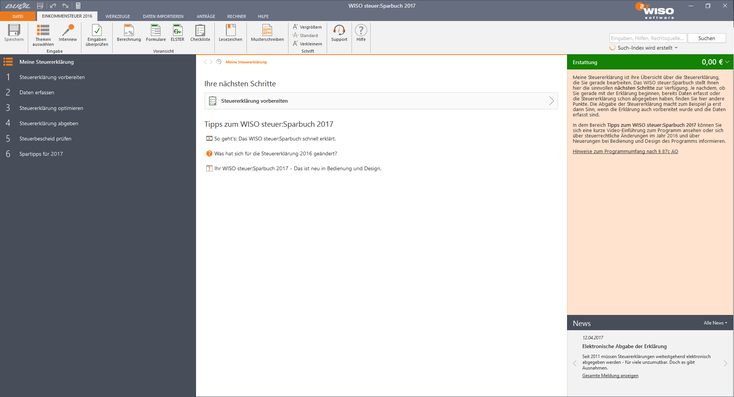Viewport: 734px width, 397px height.
Task: Open Lesezeichen bookmarks
Action: click(231, 33)
